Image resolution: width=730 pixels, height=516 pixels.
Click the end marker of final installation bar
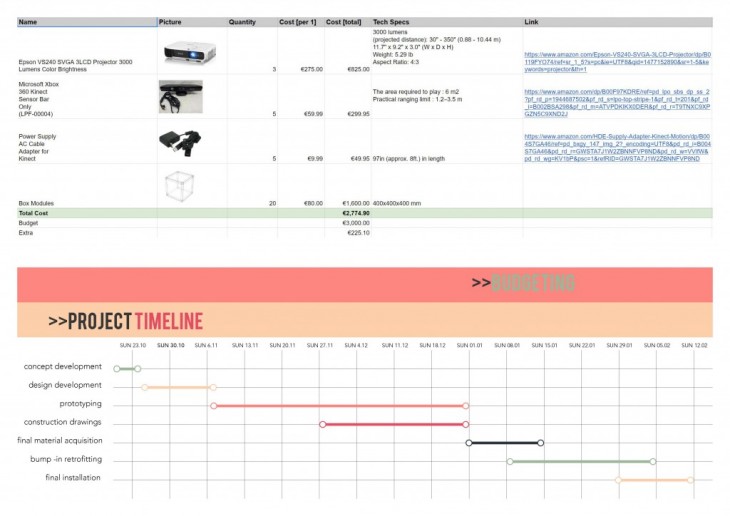coord(692,480)
